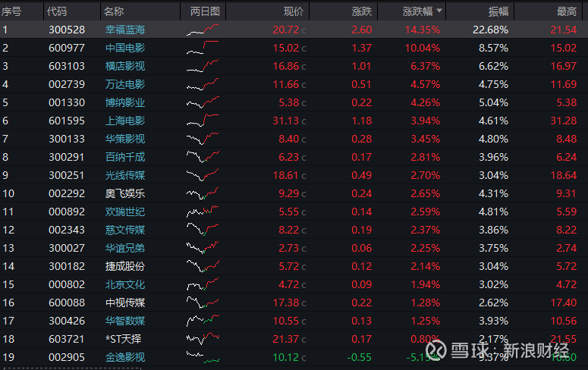The height and width of the screenshot is (370, 588).
Task: Open 万达电影 stock link
Action: coord(125,84)
